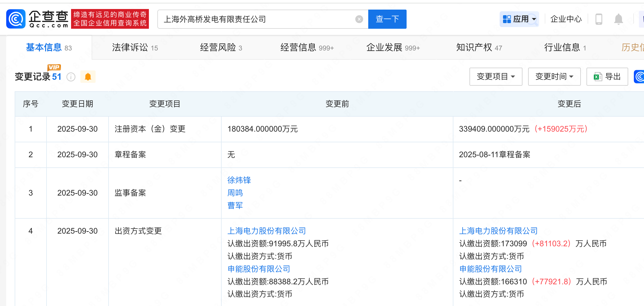Screen dimensions: 644x306
Task: Open 申能股份有限公司 link in the 变更前 column
Action: pyautogui.click(x=259, y=269)
